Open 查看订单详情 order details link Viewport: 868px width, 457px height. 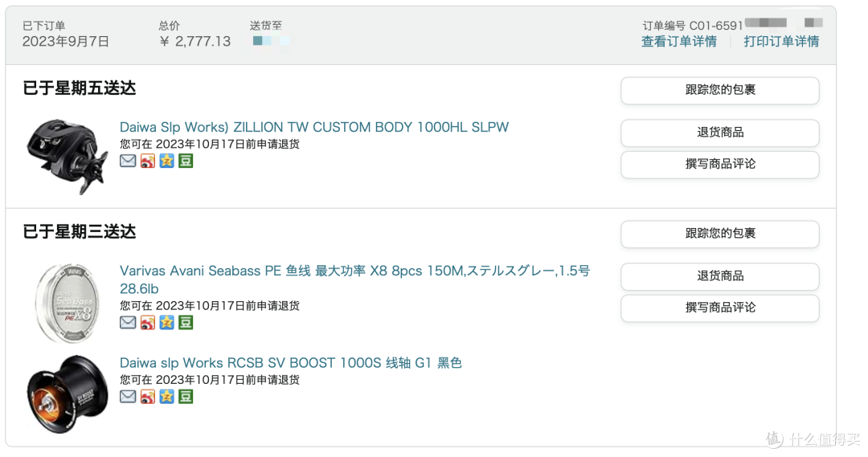pyautogui.click(x=679, y=42)
